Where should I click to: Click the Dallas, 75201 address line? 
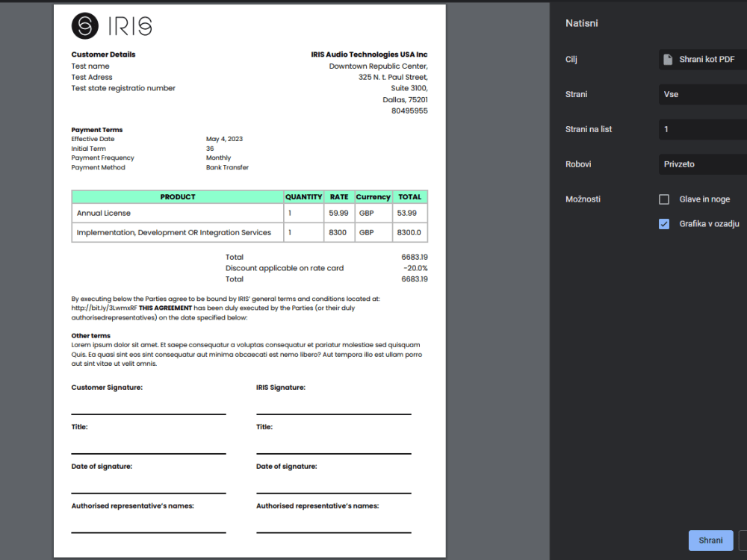coord(405,99)
